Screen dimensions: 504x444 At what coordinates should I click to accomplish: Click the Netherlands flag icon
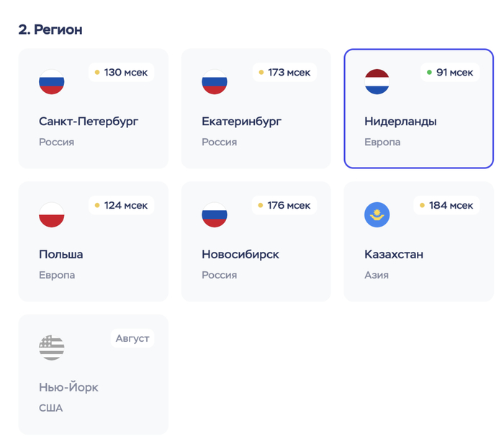click(377, 82)
